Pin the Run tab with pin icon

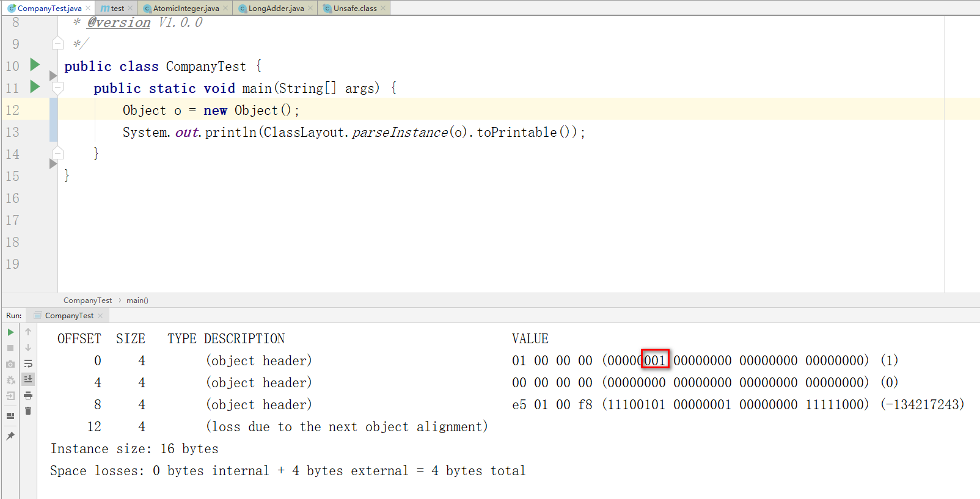point(10,436)
